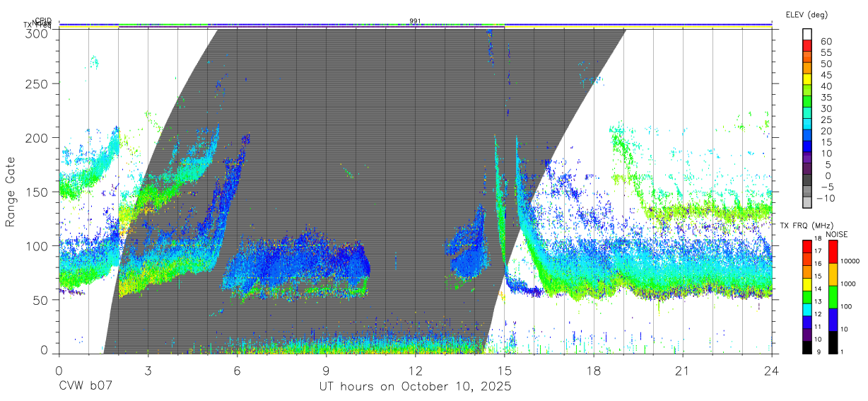The height and width of the screenshot is (401, 868).
Task: Click the yellow swatch in the ELEV colorbar
Action: (x=807, y=80)
